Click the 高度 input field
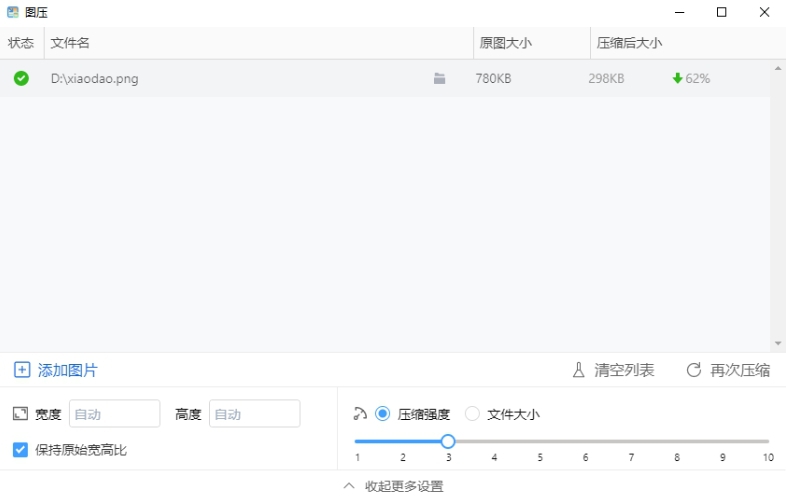This screenshot has width=786, height=500. pos(255,414)
